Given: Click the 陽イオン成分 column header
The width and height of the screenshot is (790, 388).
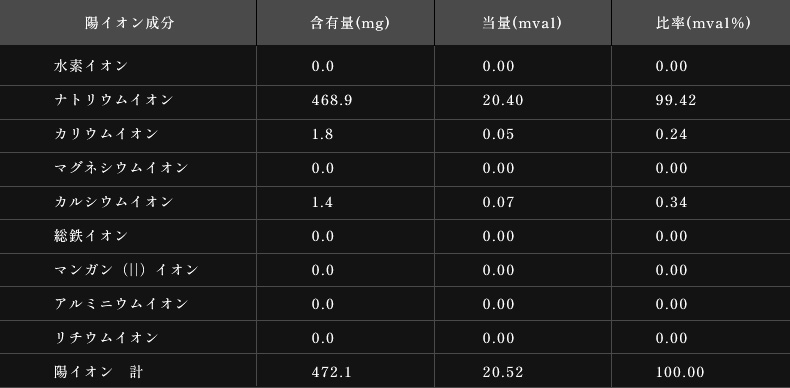Looking at the screenshot, I should pyautogui.click(x=129, y=23).
